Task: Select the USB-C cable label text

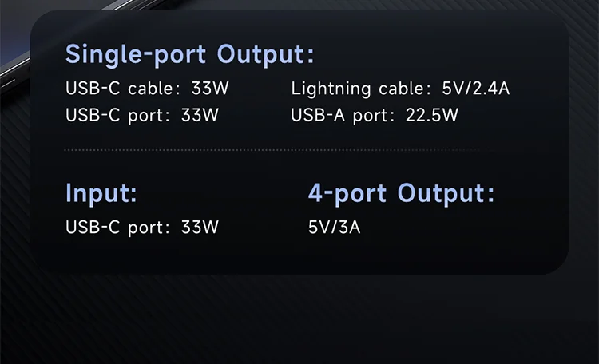Action: tap(124, 88)
